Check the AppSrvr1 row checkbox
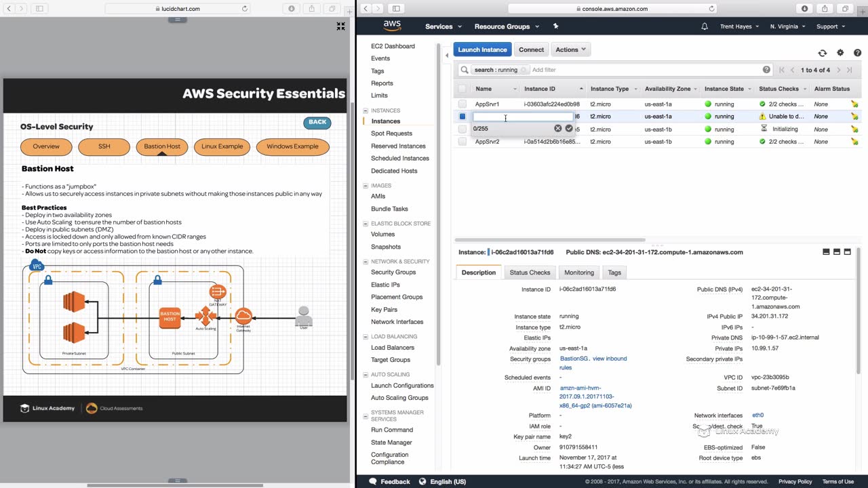 coord(462,104)
